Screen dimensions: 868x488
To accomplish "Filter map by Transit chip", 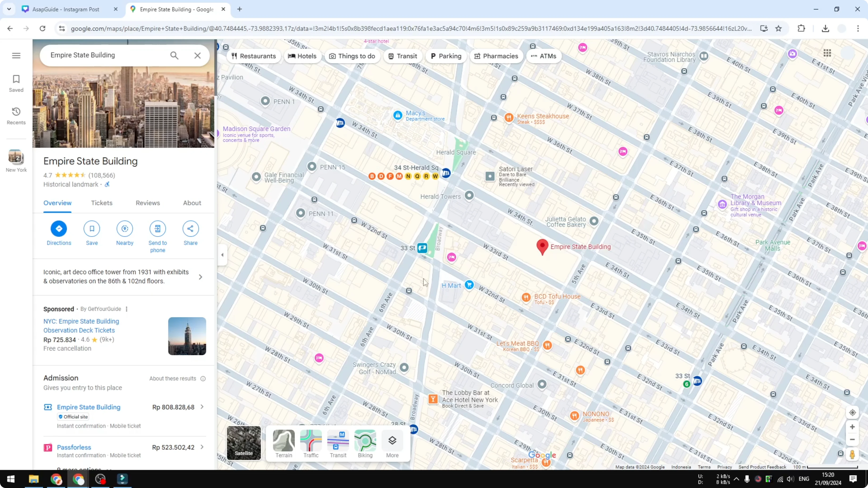I will pyautogui.click(x=403, y=56).
